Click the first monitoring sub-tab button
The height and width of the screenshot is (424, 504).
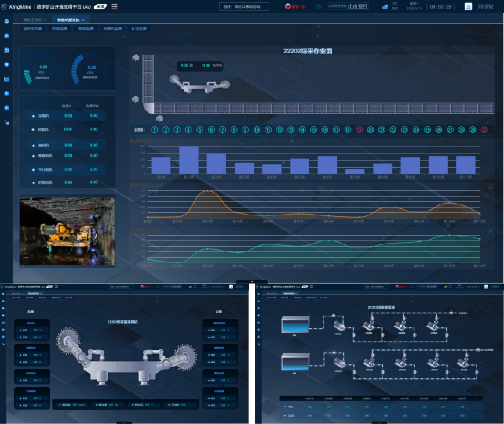(33, 28)
